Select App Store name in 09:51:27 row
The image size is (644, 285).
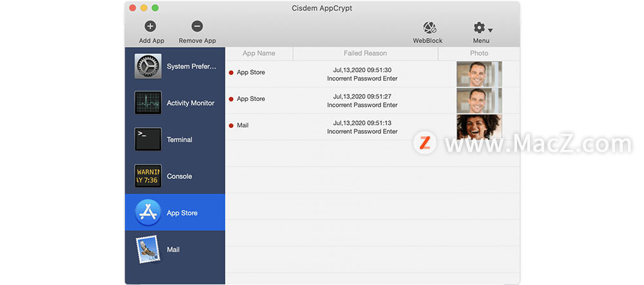(x=251, y=99)
